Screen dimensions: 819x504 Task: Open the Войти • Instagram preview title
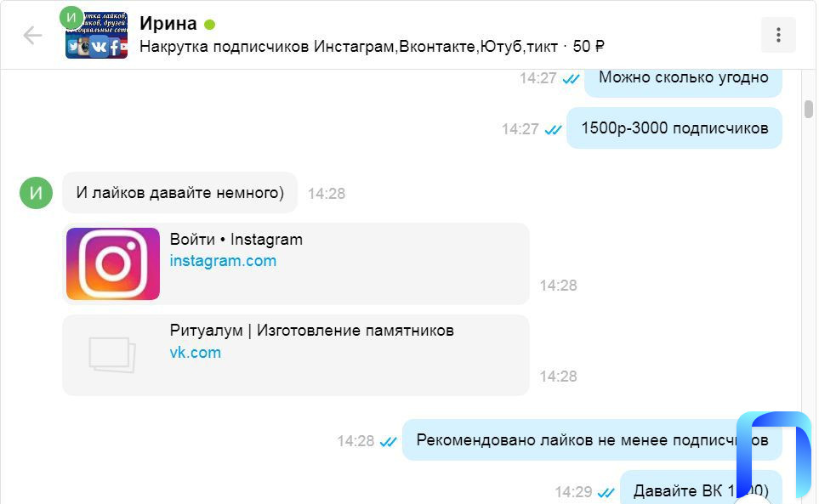click(x=236, y=240)
